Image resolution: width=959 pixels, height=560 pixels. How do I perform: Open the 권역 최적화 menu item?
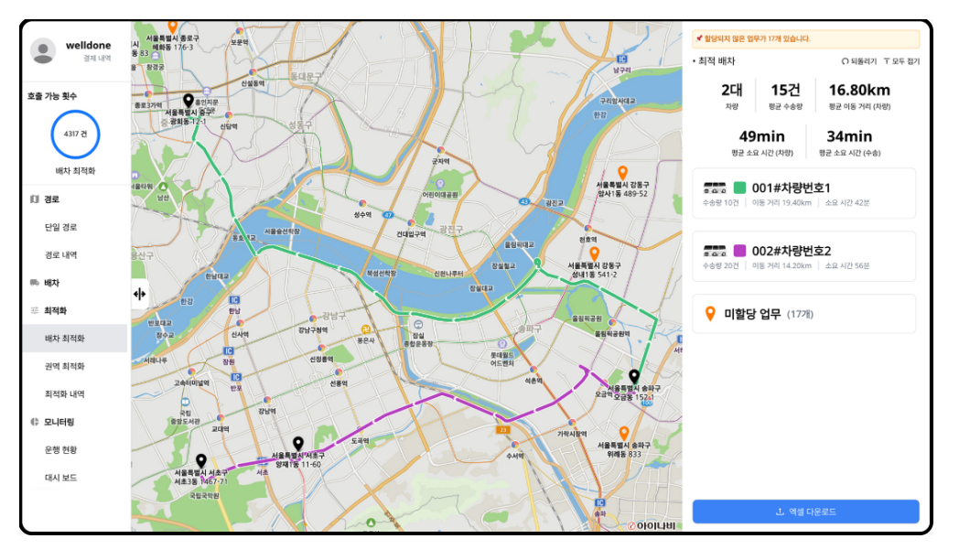(x=65, y=366)
